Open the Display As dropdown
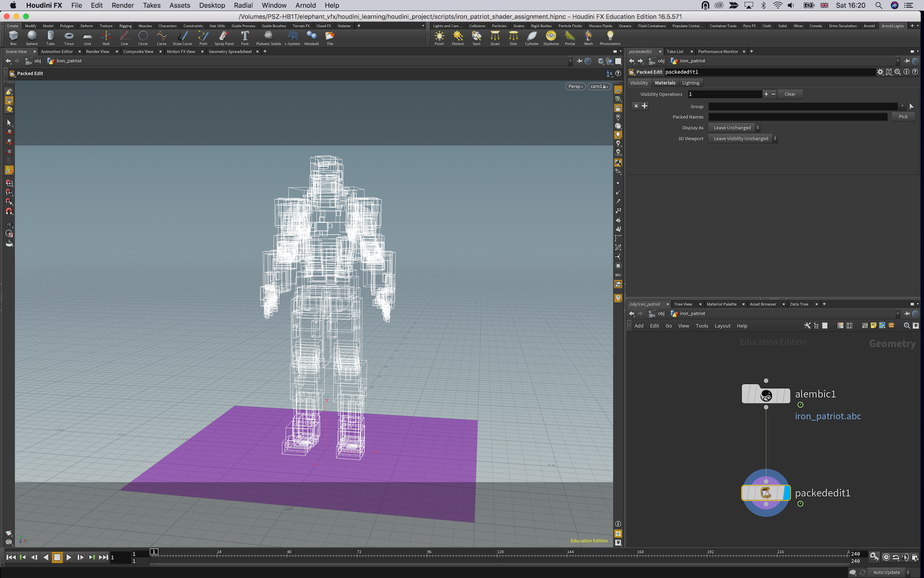Screen dimensions: 924x578 [735, 128]
